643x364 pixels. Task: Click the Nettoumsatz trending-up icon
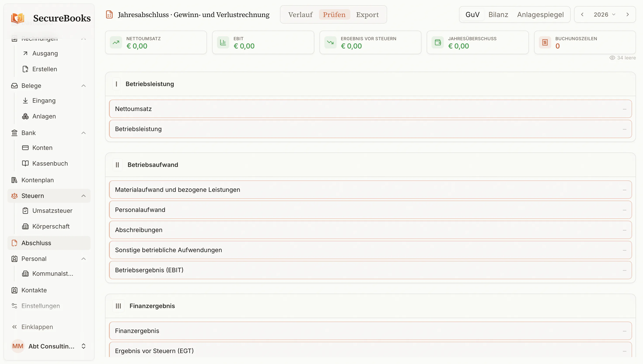coord(116,43)
